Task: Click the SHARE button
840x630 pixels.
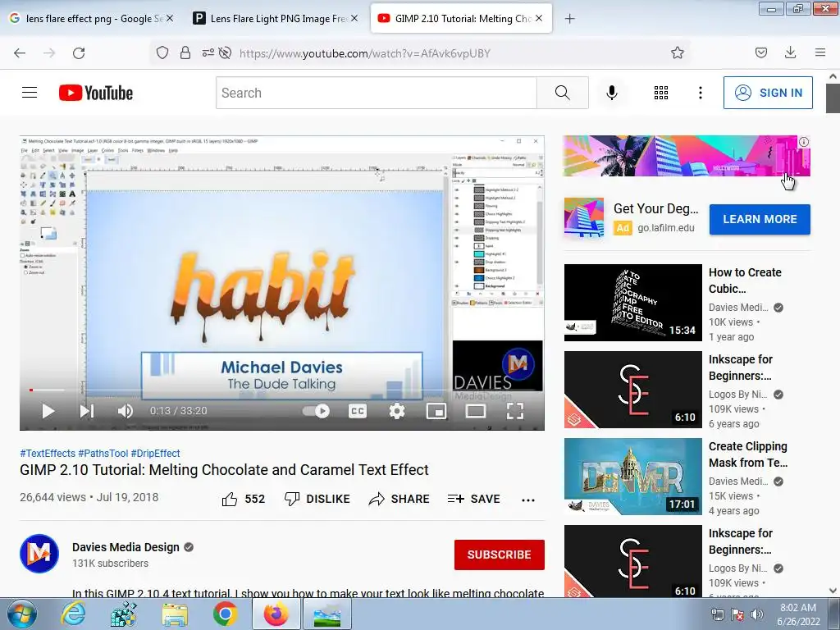Action: 399,499
